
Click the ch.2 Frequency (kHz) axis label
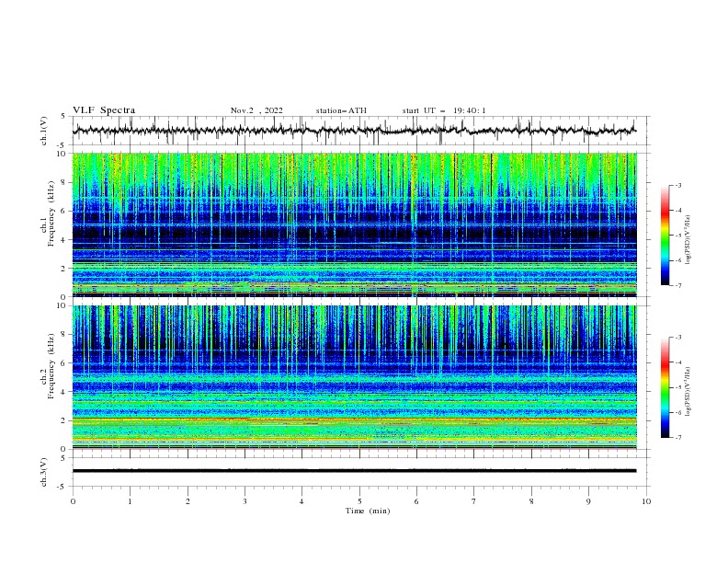coord(48,366)
